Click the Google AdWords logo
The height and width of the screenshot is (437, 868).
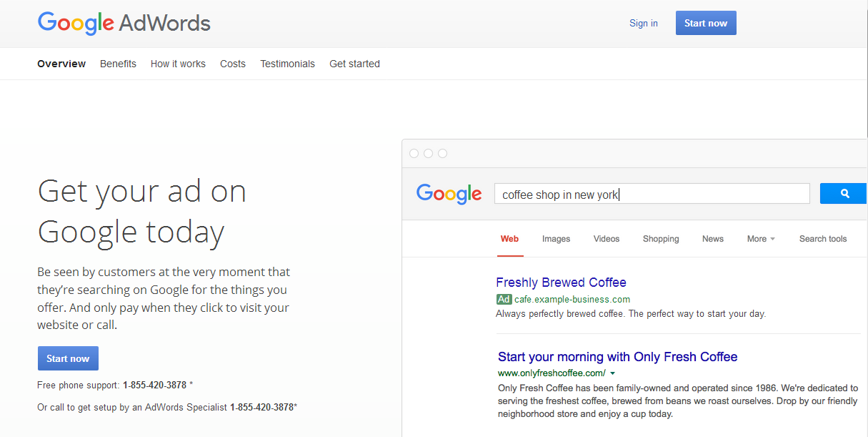click(x=124, y=23)
